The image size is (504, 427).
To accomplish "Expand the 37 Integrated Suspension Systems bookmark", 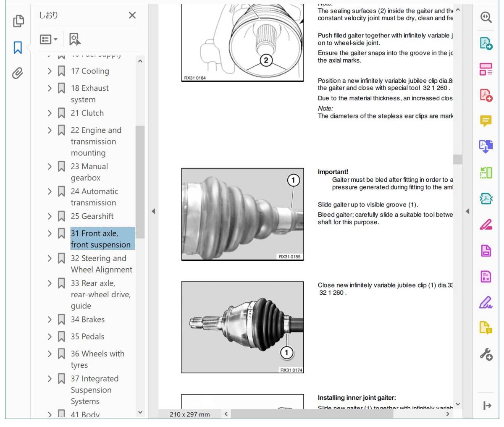I will pyautogui.click(x=50, y=379).
